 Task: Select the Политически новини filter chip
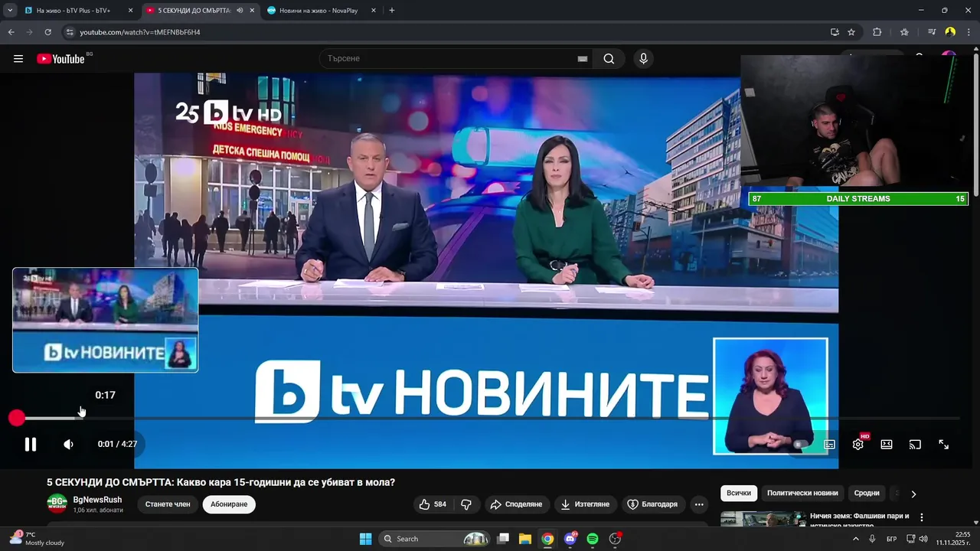point(802,494)
